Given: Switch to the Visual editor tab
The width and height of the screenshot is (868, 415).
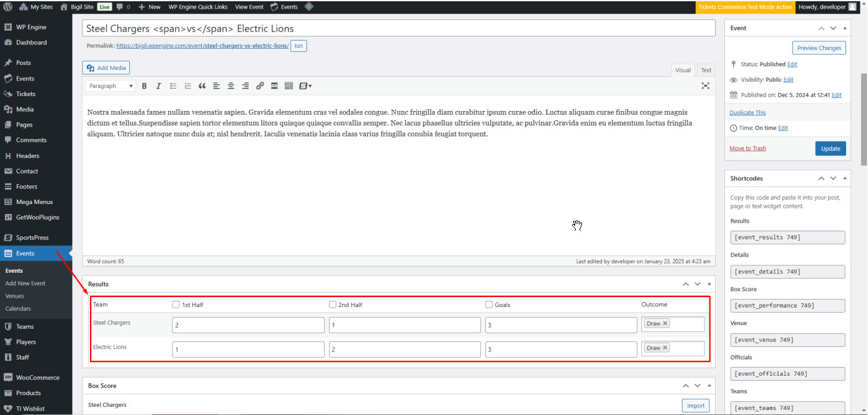Looking at the screenshot, I should click(x=683, y=71).
